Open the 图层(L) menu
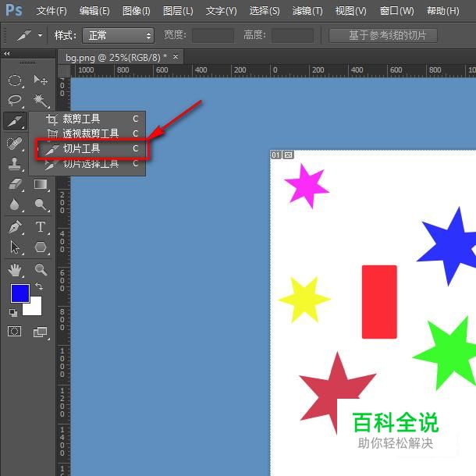 pos(178,11)
